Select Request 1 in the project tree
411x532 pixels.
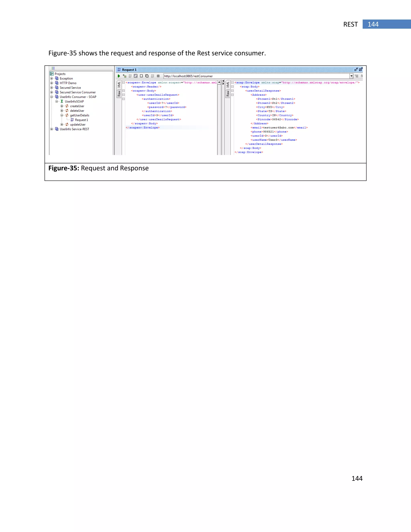[x=81, y=120]
